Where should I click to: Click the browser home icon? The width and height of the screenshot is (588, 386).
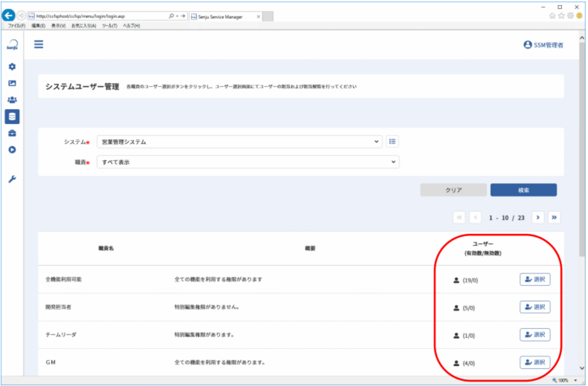click(x=552, y=16)
